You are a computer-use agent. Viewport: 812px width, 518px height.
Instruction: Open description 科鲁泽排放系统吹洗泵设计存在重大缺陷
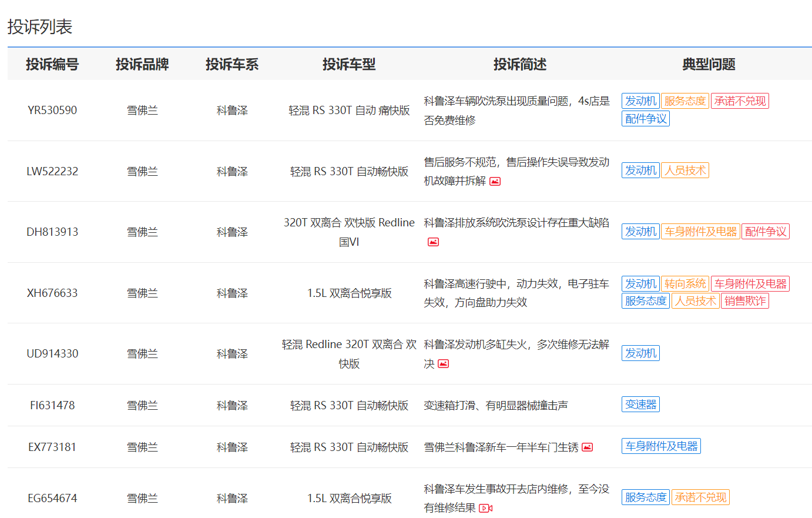(x=516, y=223)
